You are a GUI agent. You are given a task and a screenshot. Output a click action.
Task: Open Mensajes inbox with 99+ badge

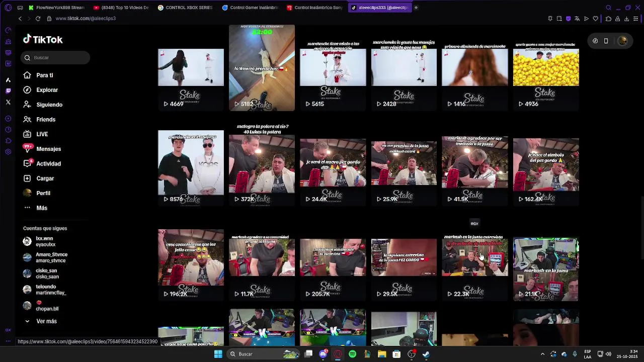point(42,149)
